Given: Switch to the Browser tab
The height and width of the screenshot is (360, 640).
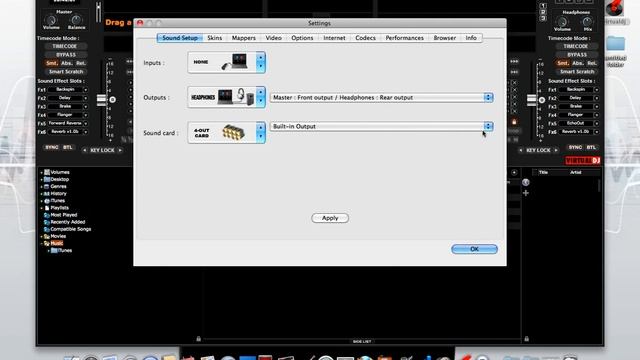Looking at the screenshot, I should coord(444,38).
